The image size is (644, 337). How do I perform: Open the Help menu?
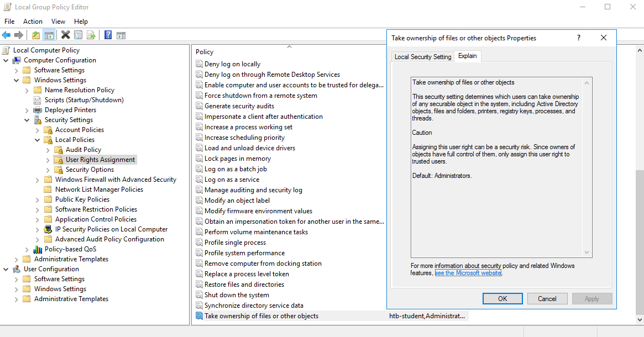coord(81,22)
